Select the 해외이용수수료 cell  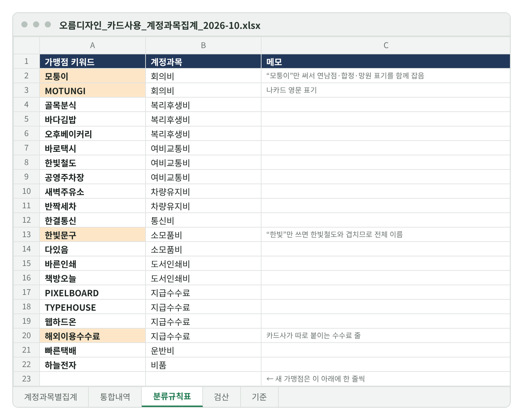[x=93, y=336]
